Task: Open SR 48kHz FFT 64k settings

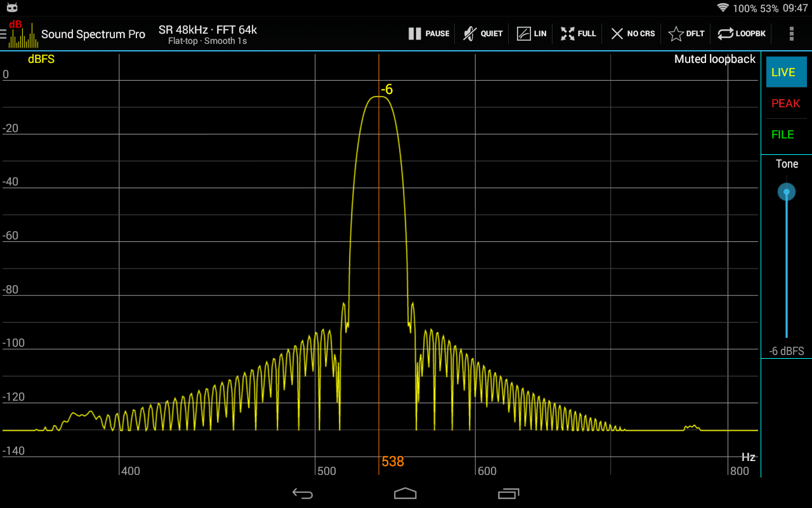Action: coord(207,34)
